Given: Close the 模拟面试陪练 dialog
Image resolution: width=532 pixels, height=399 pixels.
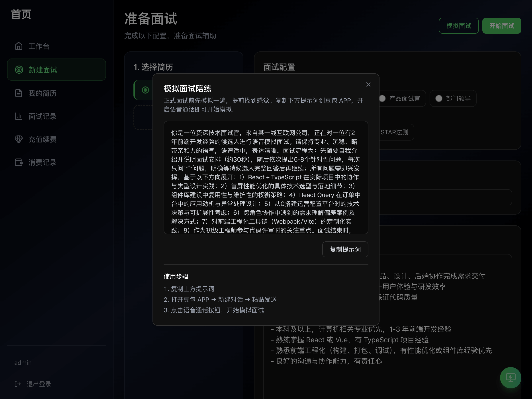Looking at the screenshot, I should [368, 85].
